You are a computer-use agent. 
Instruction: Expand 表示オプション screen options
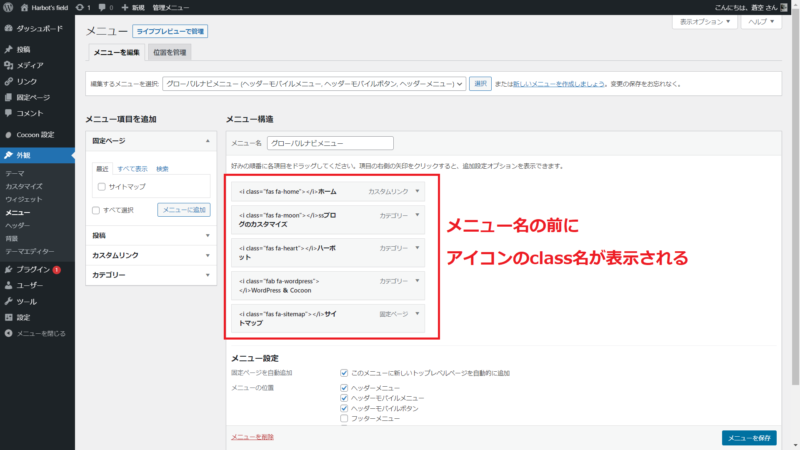705,21
